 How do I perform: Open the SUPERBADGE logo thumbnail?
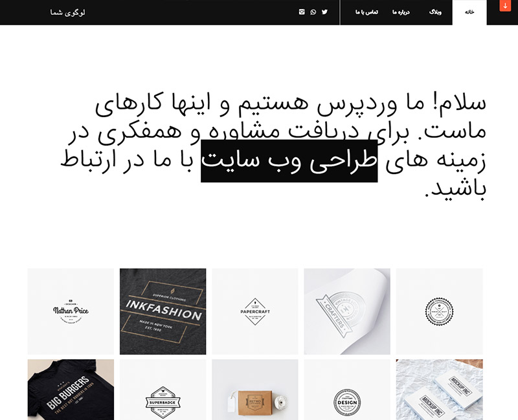pyautogui.click(x=163, y=390)
